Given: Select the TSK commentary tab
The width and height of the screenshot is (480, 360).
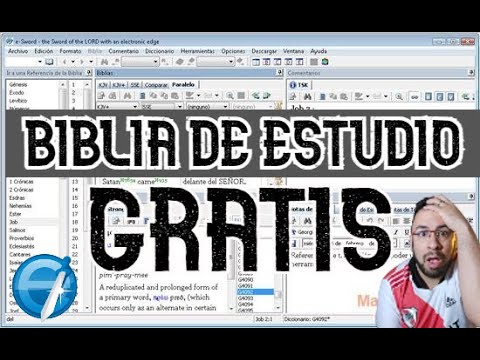Looking at the screenshot, I should click(299, 85).
